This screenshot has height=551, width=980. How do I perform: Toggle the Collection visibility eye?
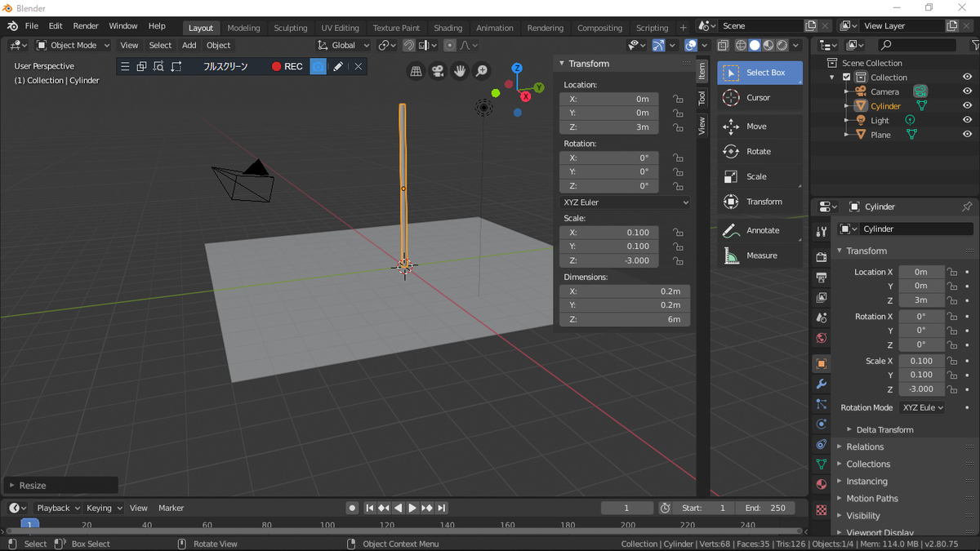pyautogui.click(x=967, y=78)
